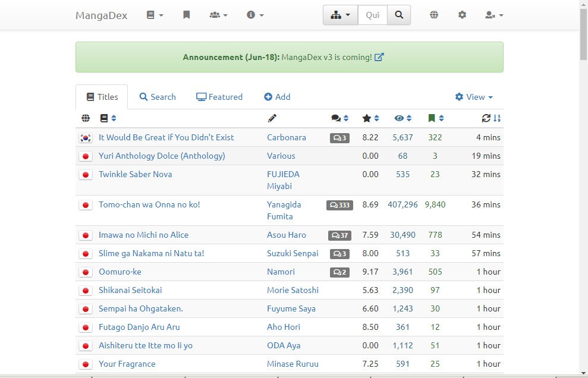Open the search type sitemap dropdown
Image resolution: width=588 pixels, height=378 pixels.
pos(341,15)
